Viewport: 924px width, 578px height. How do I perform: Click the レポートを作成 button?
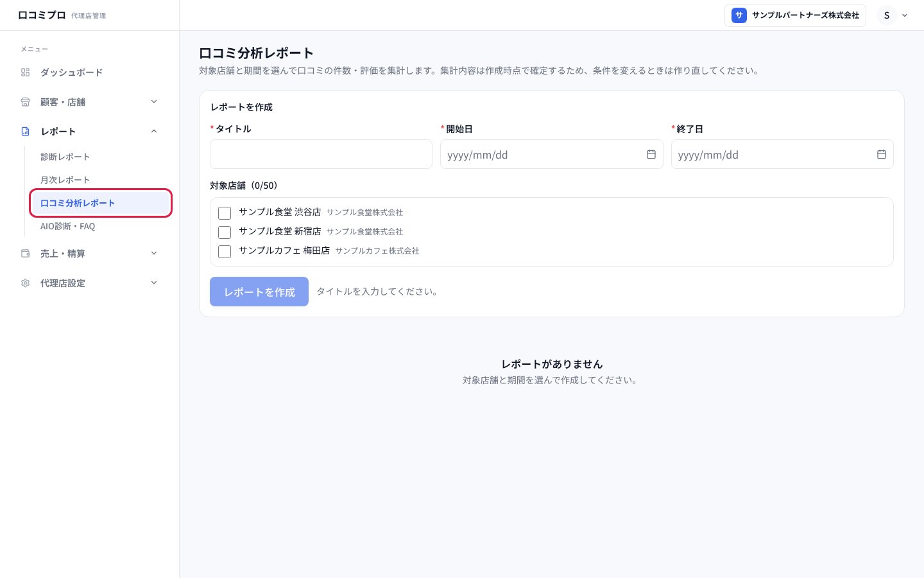[x=259, y=292]
